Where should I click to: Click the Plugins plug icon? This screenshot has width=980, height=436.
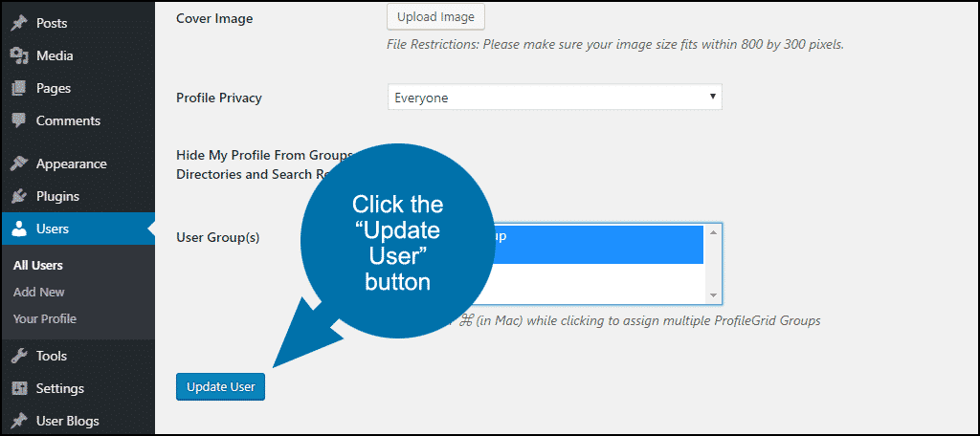[20, 196]
